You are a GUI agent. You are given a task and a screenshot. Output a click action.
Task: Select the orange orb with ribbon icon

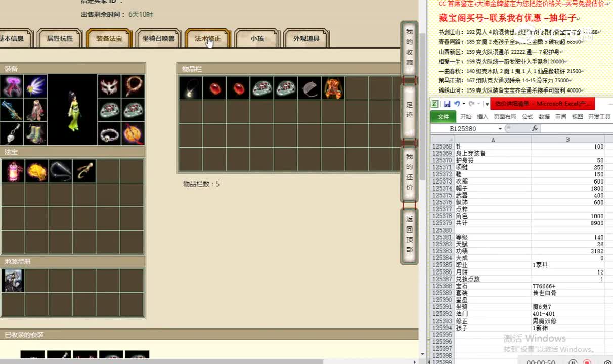[x=133, y=133]
